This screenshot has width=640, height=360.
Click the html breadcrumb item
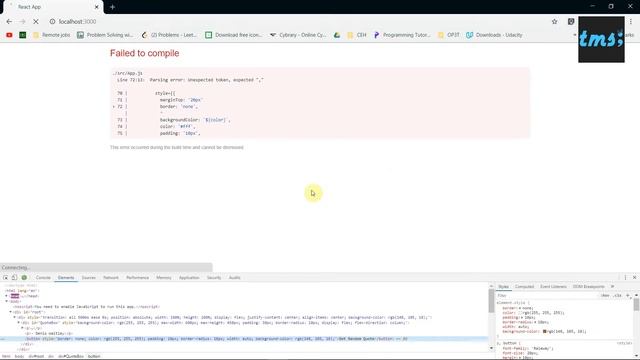[x=6, y=356]
